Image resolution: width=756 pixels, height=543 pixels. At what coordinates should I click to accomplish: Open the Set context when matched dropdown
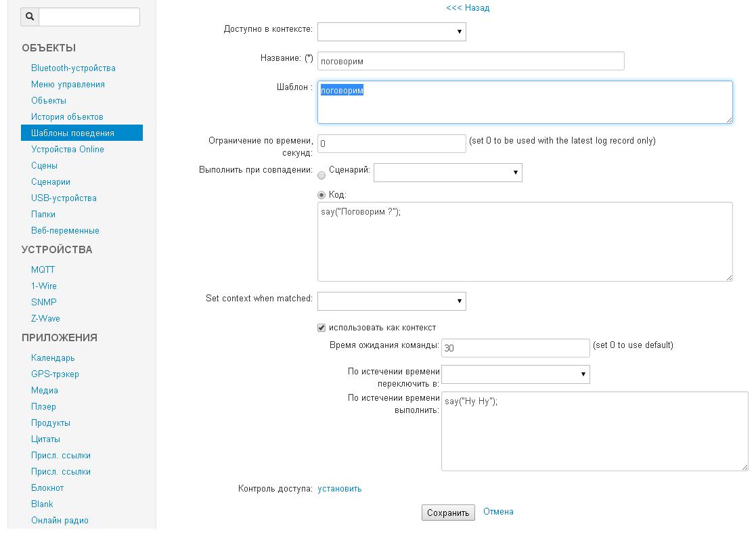pos(391,301)
